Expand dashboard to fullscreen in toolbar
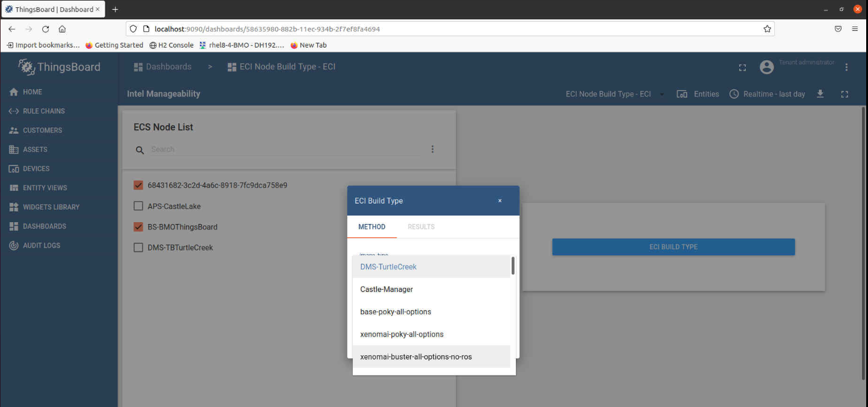Viewport: 868px width, 407px height. pyautogui.click(x=845, y=95)
